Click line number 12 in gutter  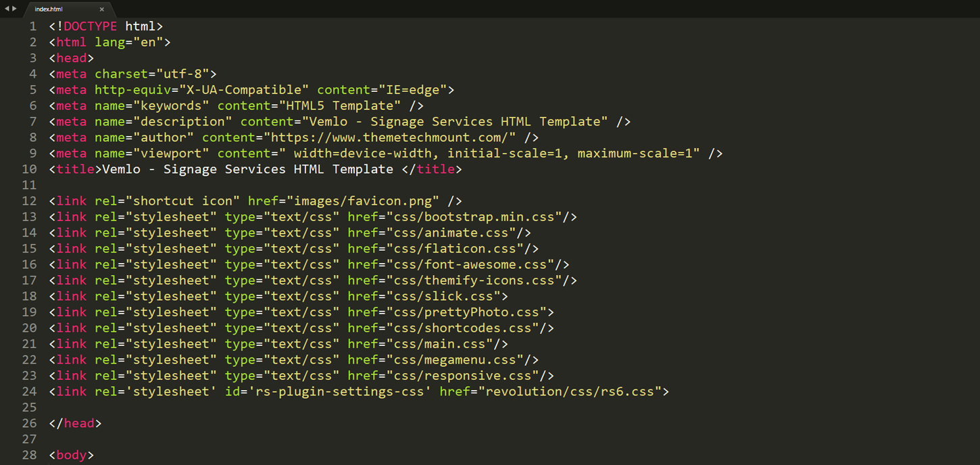click(x=29, y=201)
